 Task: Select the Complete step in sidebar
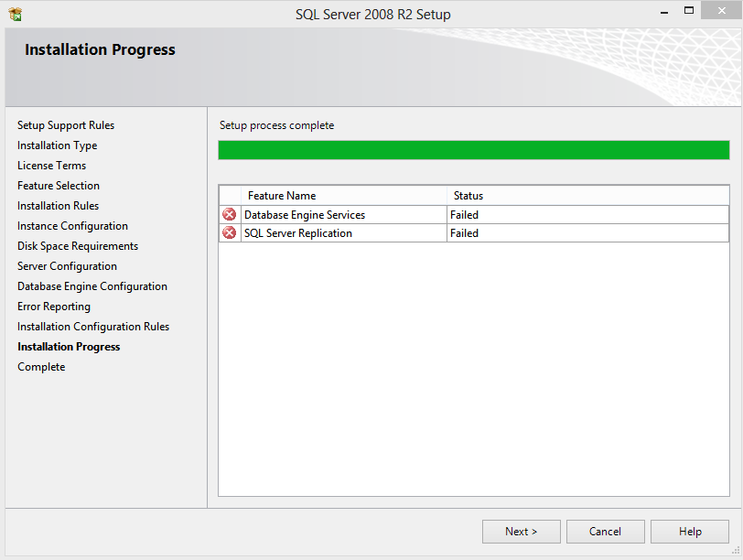(x=41, y=367)
